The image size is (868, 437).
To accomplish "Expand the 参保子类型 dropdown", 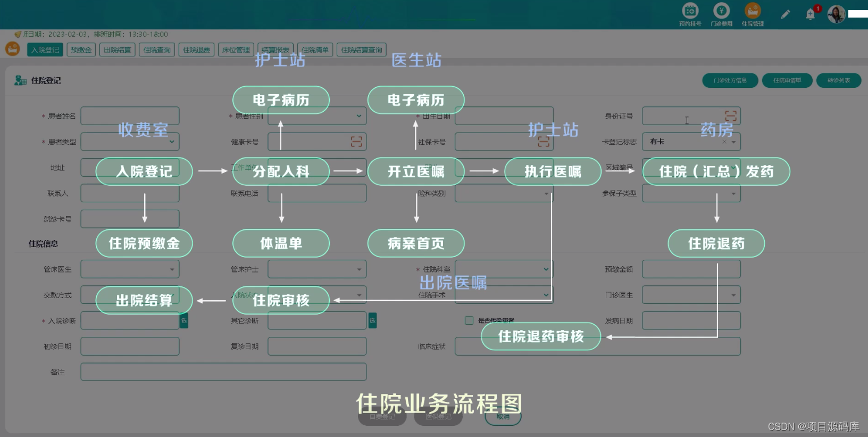I will coord(733,193).
